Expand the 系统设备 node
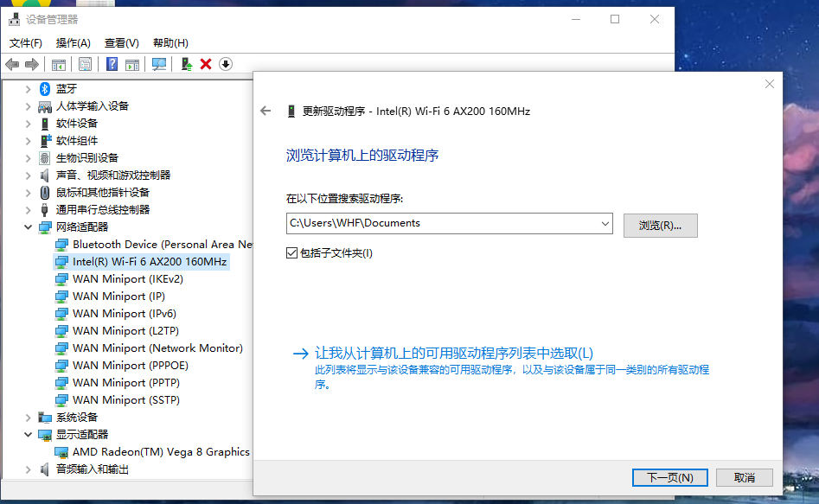 [x=29, y=418]
